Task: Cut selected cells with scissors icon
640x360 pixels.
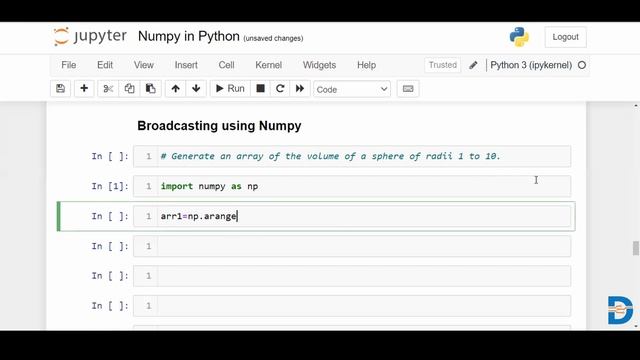Action: (x=108, y=89)
